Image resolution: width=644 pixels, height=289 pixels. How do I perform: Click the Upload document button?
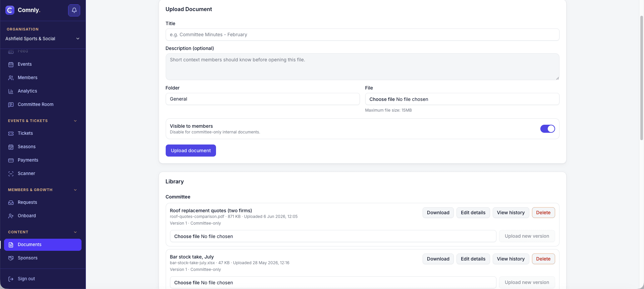191,151
